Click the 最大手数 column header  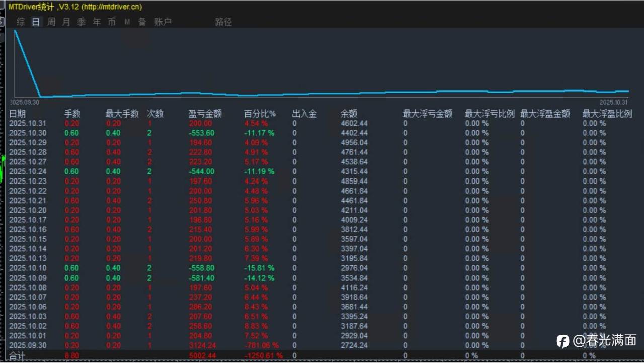coord(122,114)
